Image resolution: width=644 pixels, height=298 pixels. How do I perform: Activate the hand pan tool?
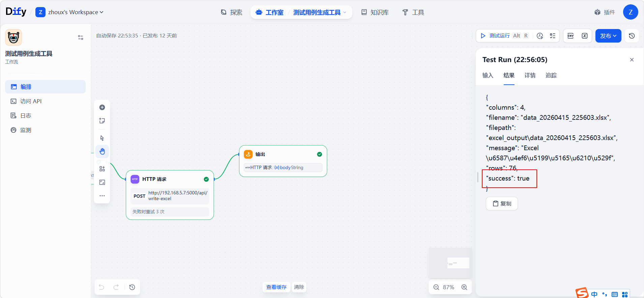pyautogui.click(x=102, y=152)
